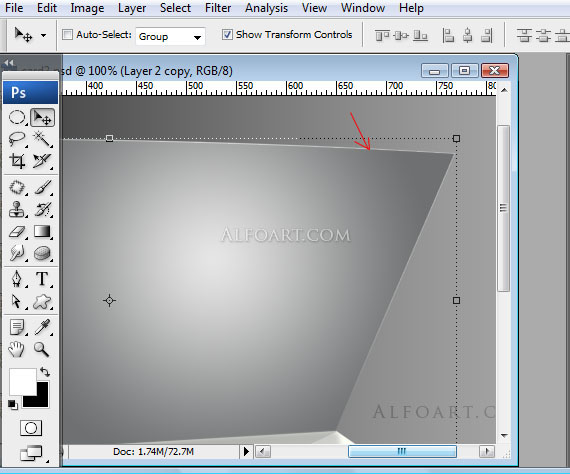
Task: Align bottom edges of layers
Action: [x=421, y=35]
